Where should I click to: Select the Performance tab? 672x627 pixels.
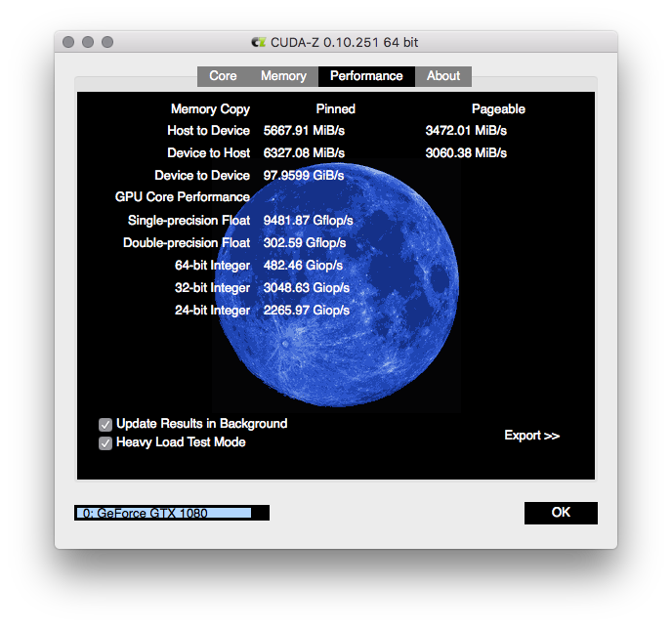pos(366,76)
